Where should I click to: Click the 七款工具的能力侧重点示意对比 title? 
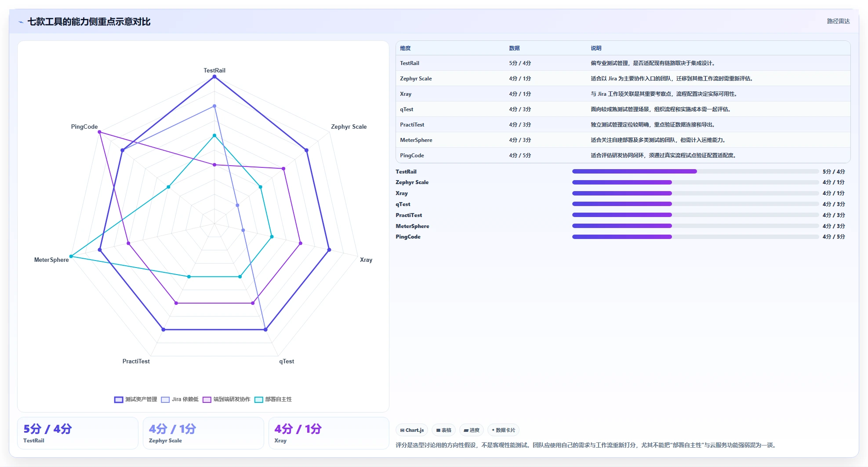(89, 22)
